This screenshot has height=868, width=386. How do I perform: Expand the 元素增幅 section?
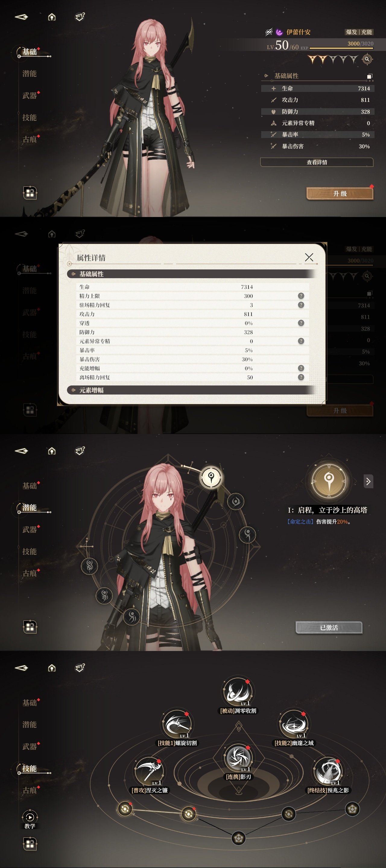[191, 390]
